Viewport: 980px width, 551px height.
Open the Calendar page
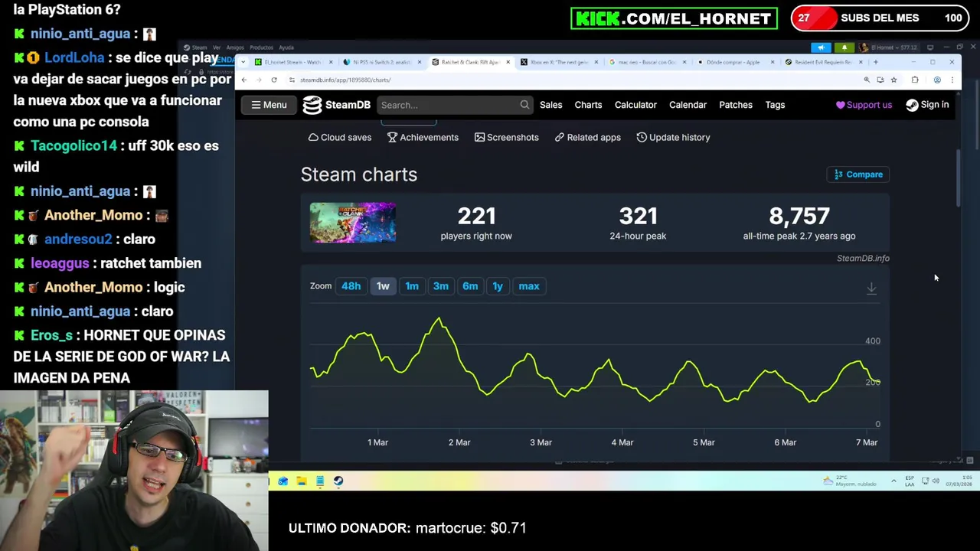[688, 105]
